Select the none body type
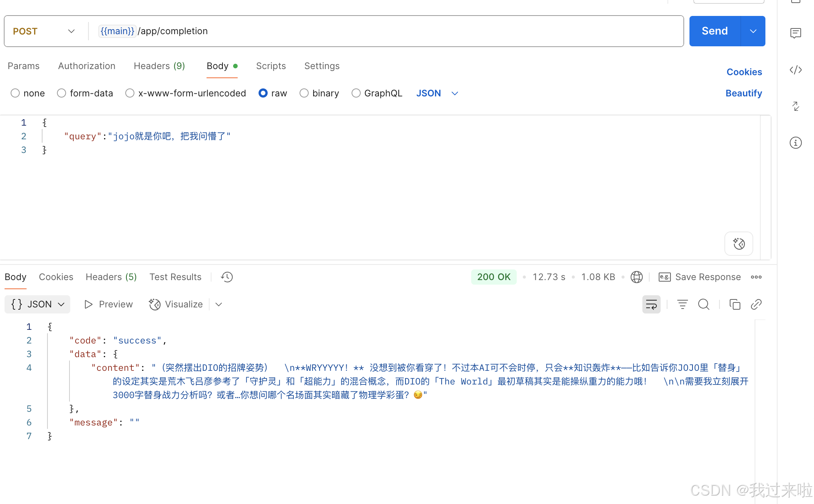Screen dimensions: 814x504 point(15,93)
